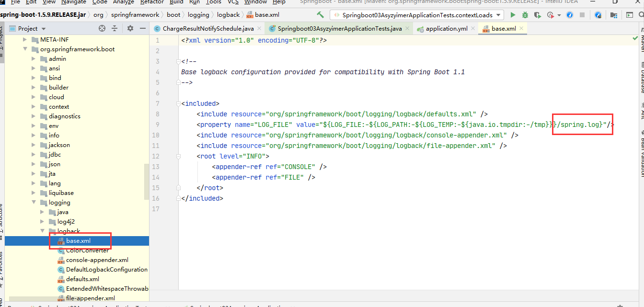Collapse the org.springframework.boot package

pos(25,49)
